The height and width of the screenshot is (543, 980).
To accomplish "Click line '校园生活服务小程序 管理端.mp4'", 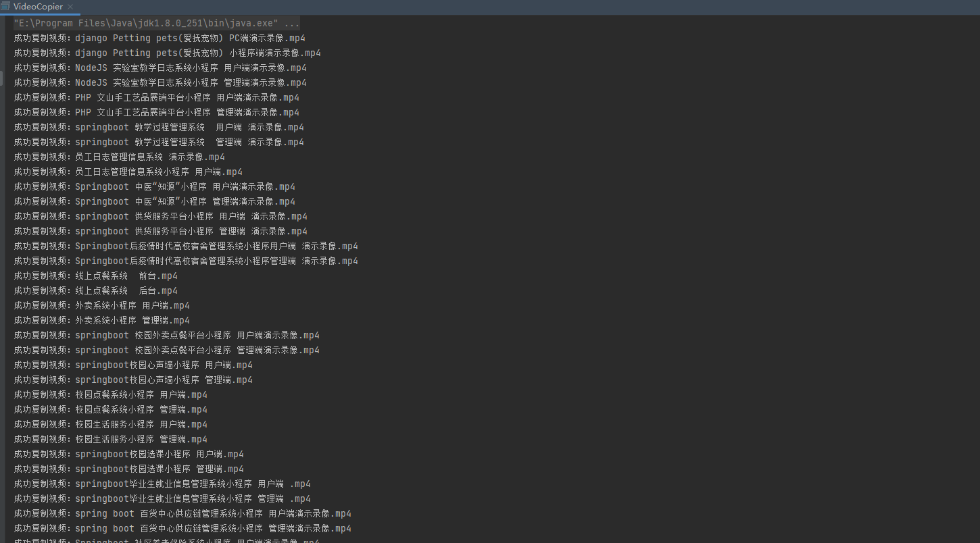I will tap(110, 439).
